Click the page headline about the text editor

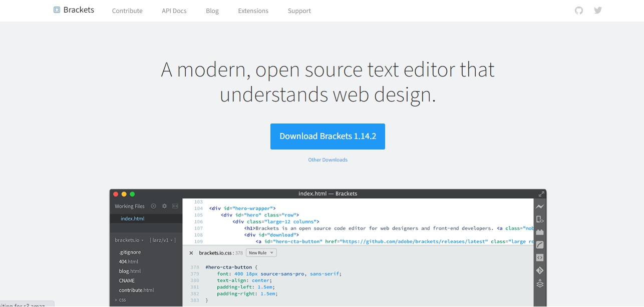pyautogui.click(x=328, y=82)
